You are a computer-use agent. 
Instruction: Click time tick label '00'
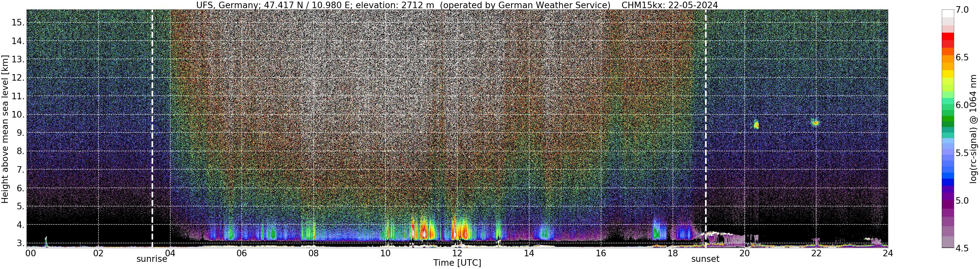pos(30,253)
